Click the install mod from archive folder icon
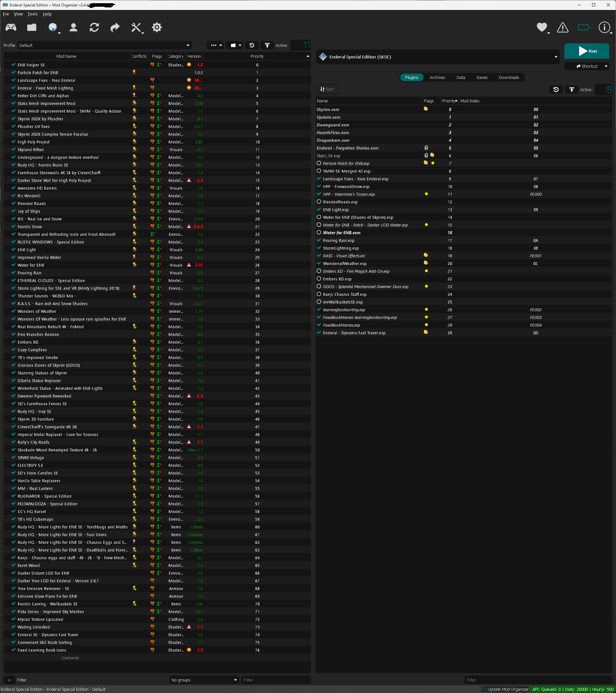This screenshot has width=616, height=693. tap(32, 27)
